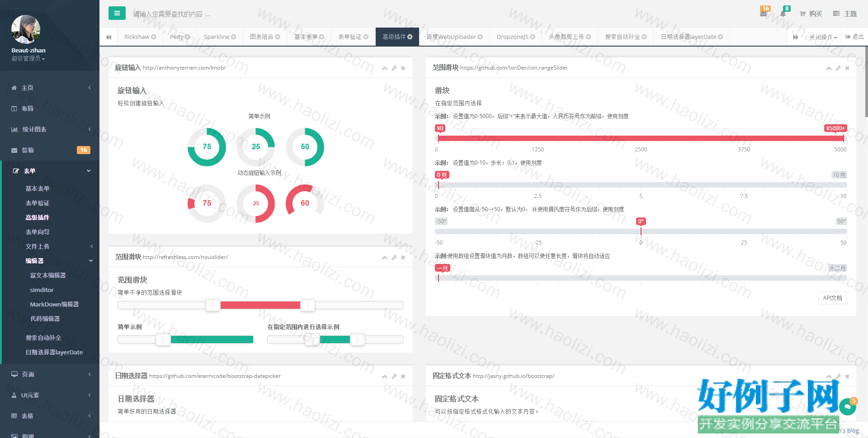Open simditor in the sidebar
This screenshot has width=868, height=438.
[42, 290]
